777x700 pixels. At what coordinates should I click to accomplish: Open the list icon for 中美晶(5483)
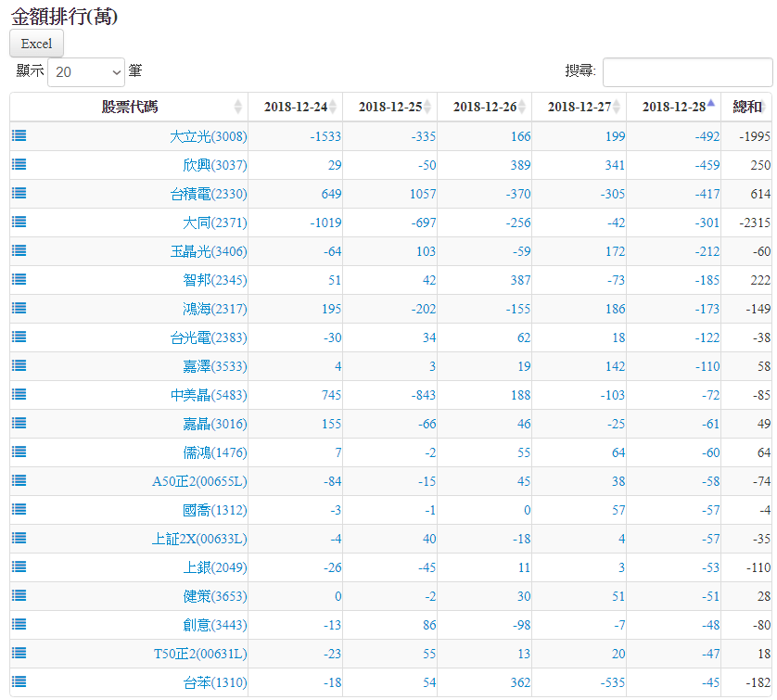19,394
